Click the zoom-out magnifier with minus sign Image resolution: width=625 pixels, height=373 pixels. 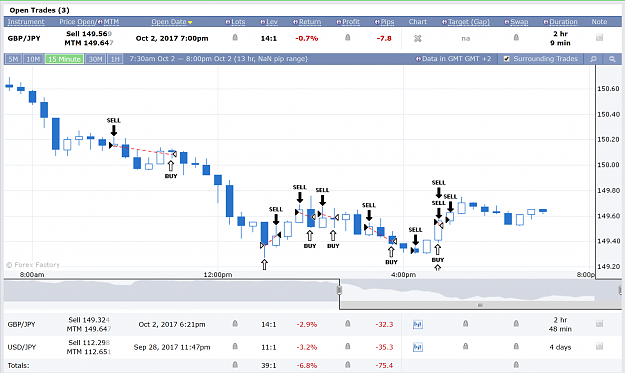(612, 59)
